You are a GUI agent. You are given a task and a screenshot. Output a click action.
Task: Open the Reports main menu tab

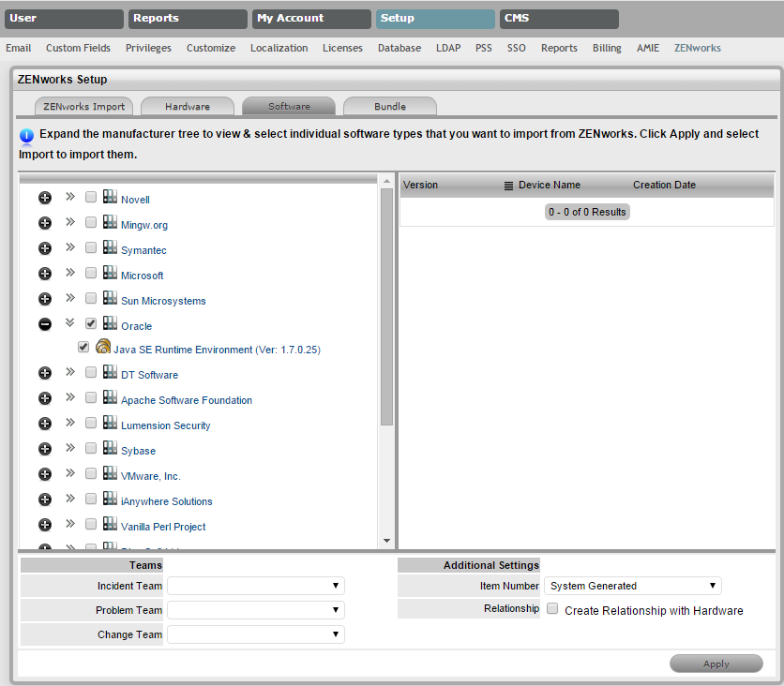click(x=187, y=19)
